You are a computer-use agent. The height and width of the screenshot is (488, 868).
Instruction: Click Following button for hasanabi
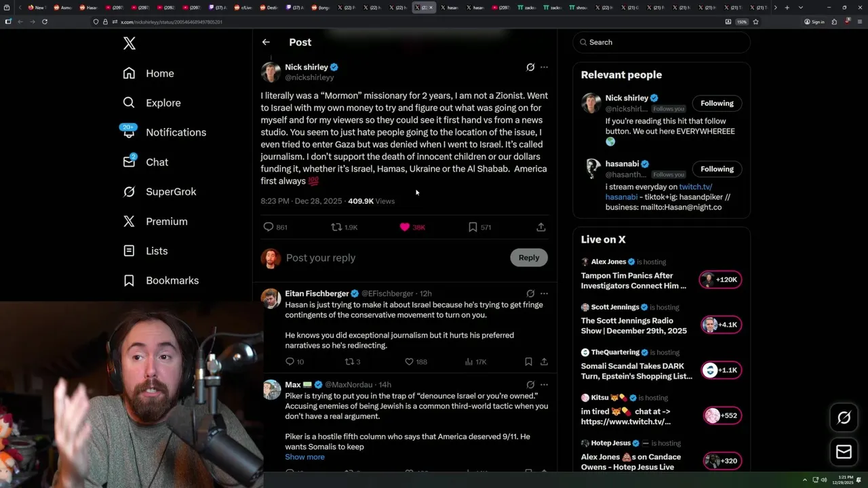coord(717,169)
